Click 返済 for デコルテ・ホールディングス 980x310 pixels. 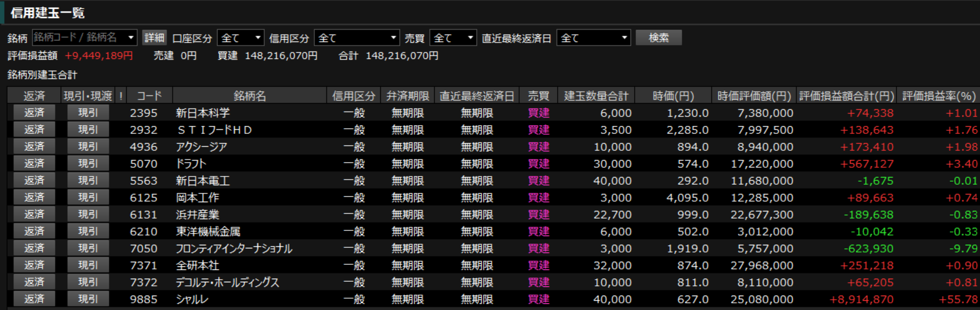click(34, 282)
